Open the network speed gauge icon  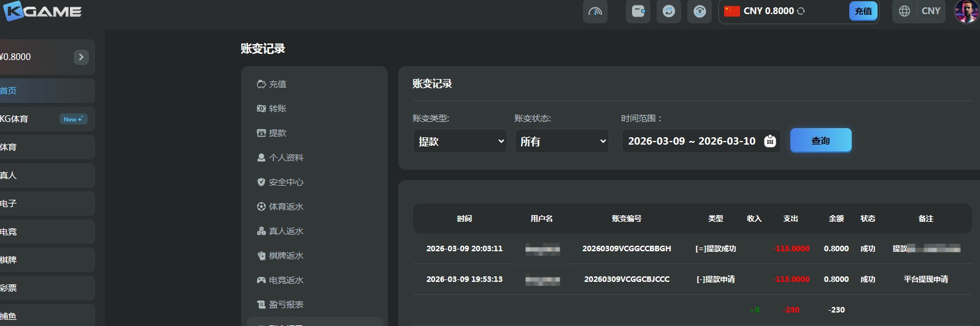pos(595,11)
